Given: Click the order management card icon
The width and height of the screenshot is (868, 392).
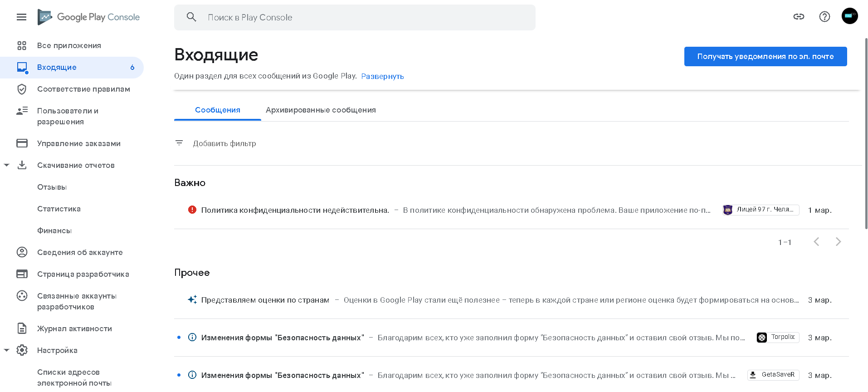Looking at the screenshot, I should point(22,143).
